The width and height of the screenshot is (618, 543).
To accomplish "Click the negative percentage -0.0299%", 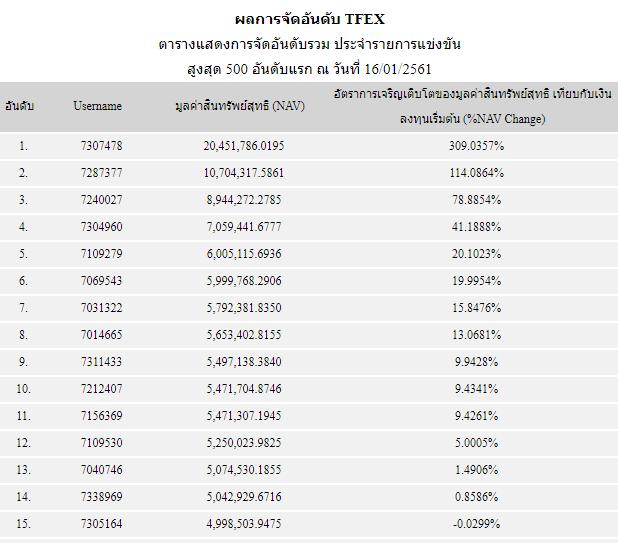I will (x=477, y=524).
